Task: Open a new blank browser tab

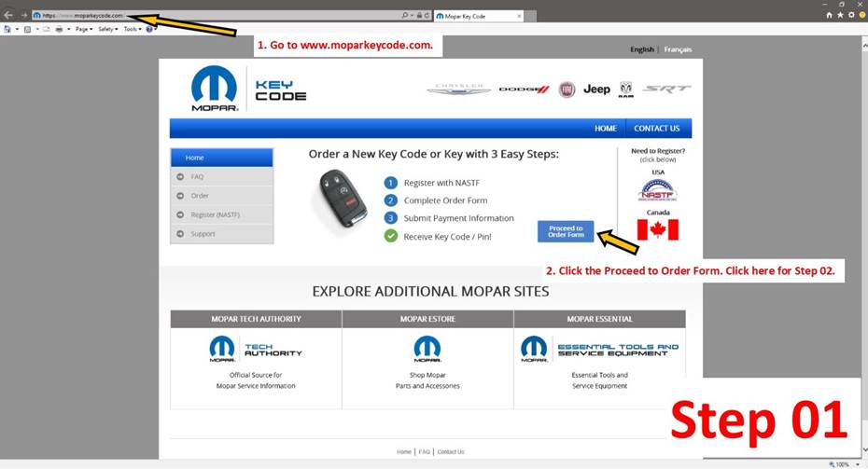Action: tap(530, 17)
